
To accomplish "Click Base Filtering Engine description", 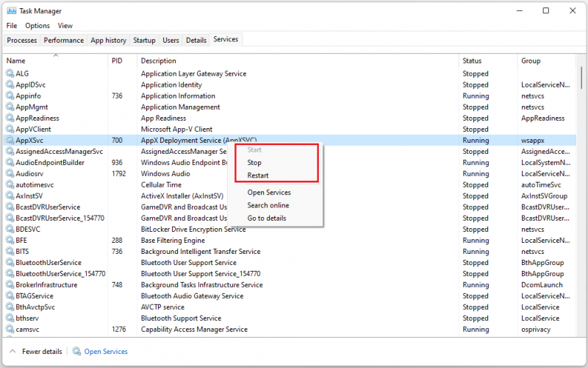I will 173,240.
